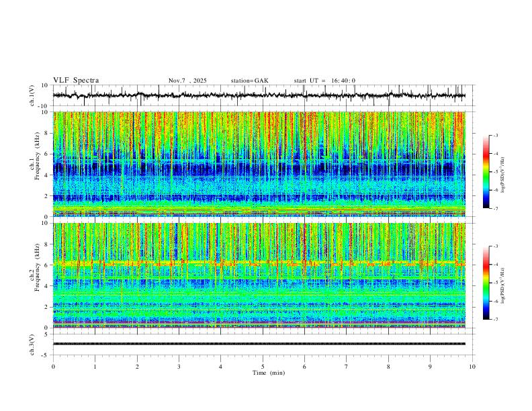Click the "ch.3(V)" axis label
The height and width of the screenshot is (411, 532).
(x=32, y=345)
